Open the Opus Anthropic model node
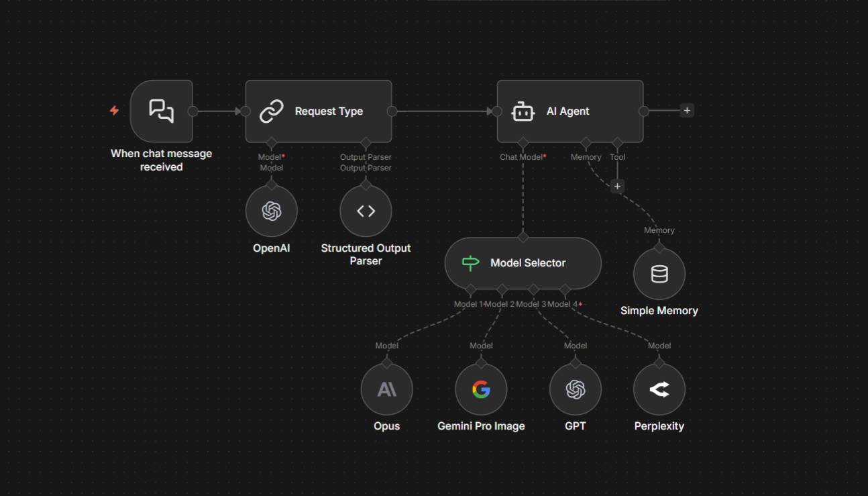 [x=386, y=389]
